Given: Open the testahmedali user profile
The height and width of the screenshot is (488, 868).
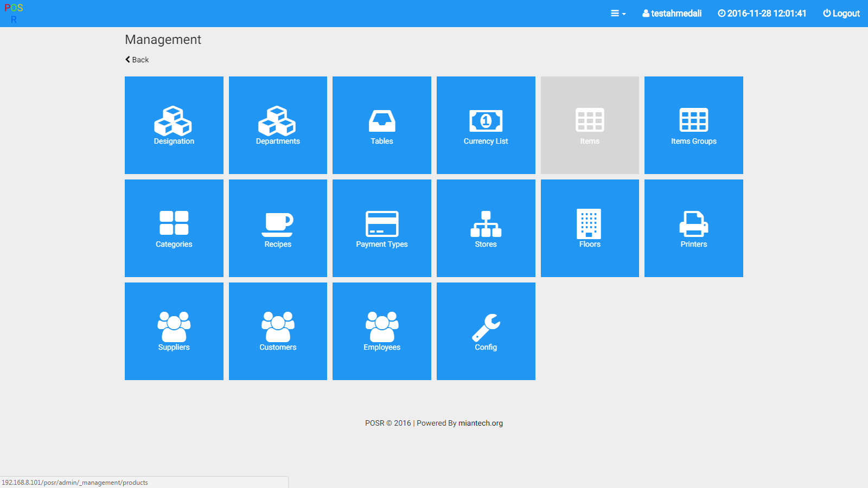Looking at the screenshot, I should click(672, 14).
